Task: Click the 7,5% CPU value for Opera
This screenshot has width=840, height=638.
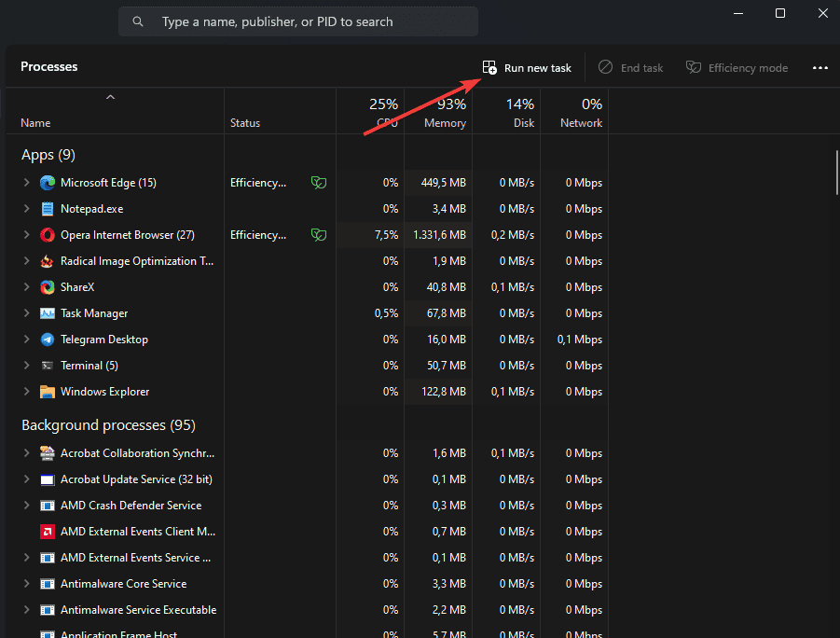Action: pos(386,235)
